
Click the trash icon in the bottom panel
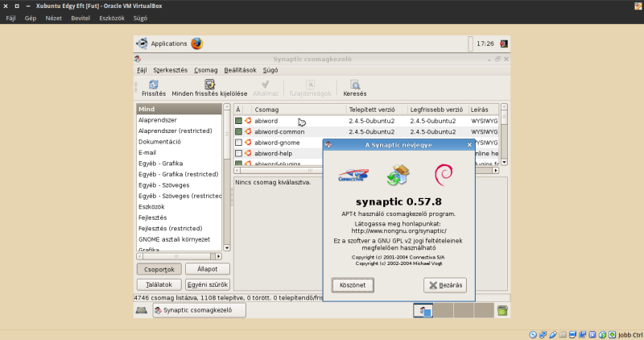[502, 310]
